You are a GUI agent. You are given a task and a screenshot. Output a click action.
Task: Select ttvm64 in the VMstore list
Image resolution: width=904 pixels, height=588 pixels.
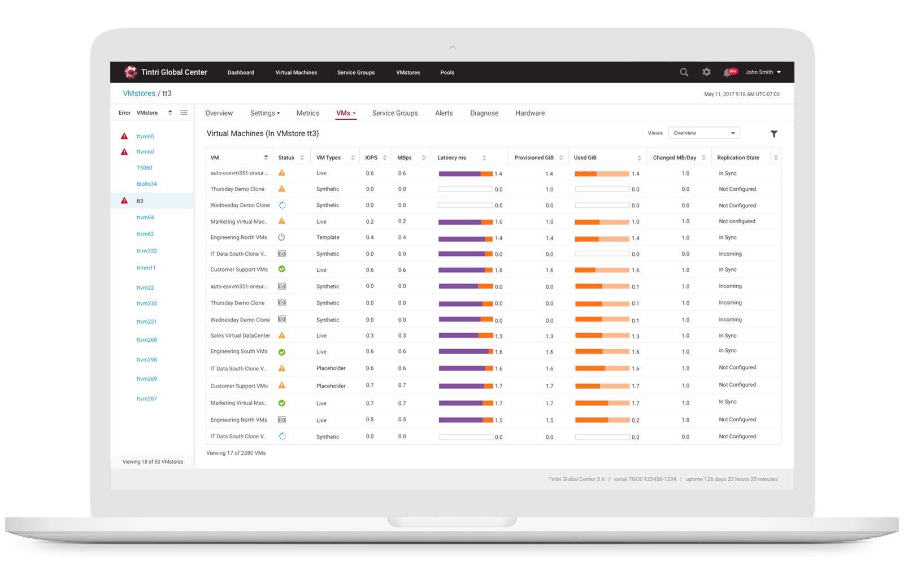pos(145,217)
